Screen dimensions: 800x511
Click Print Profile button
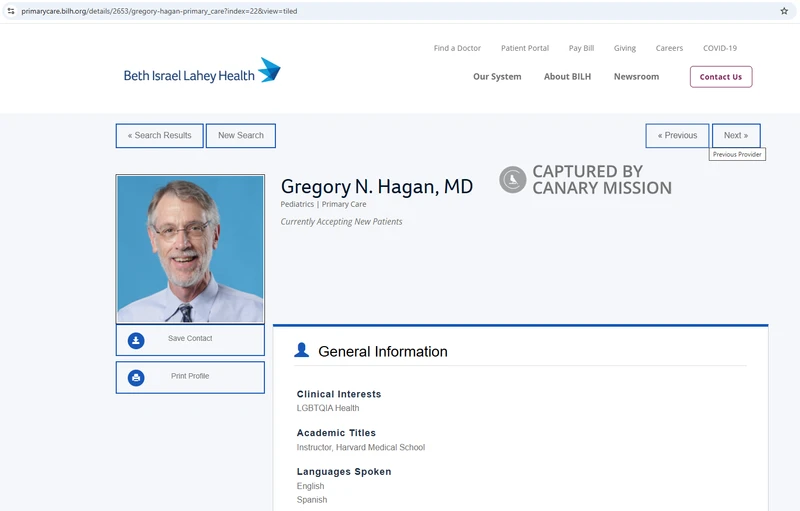click(190, 377)
